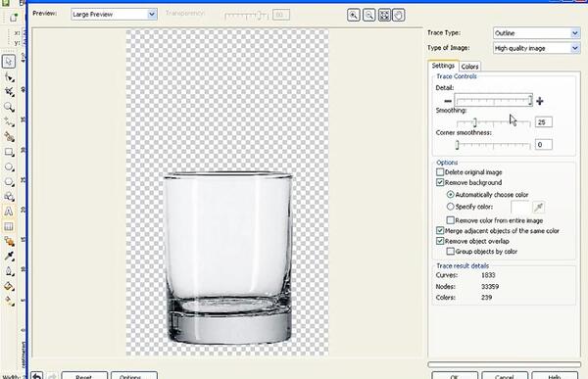Open the Type of Image dropdown
This screenshot has height=379, width=588.
point(537,48)
